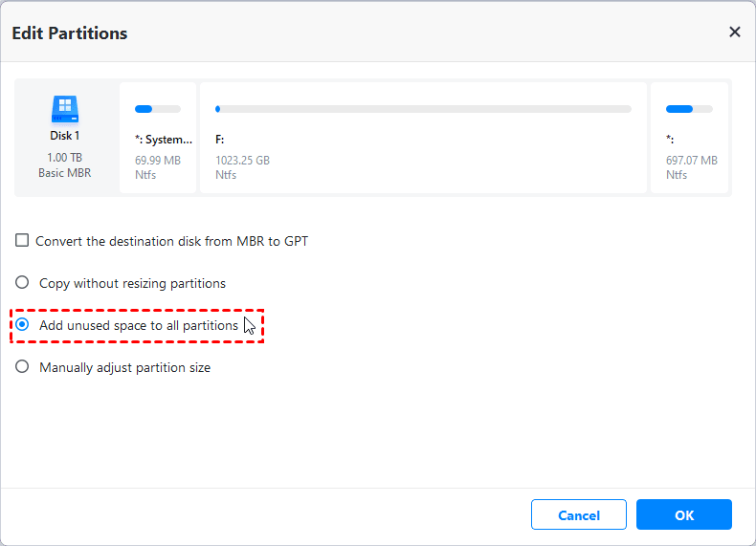The image size is (756, 546).
Task: Click the Disk 1 label text
Action: 65,136
